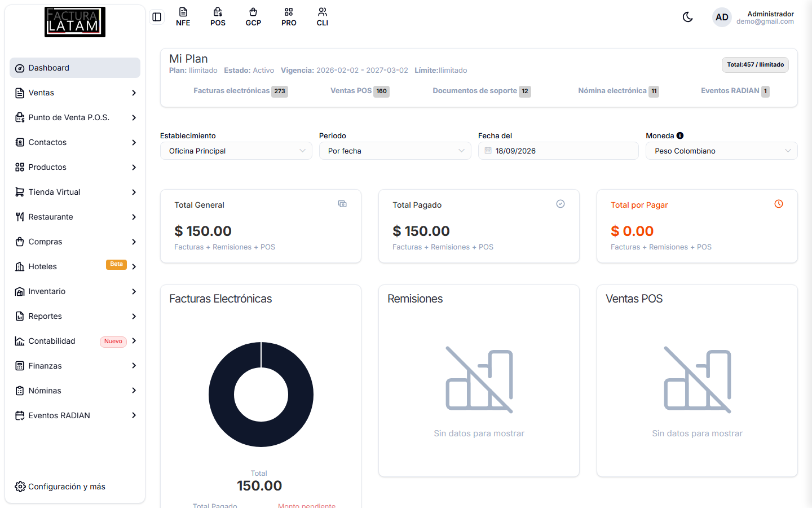
Task: Click the Total General money icon
Action: click(x=342, y=204)
